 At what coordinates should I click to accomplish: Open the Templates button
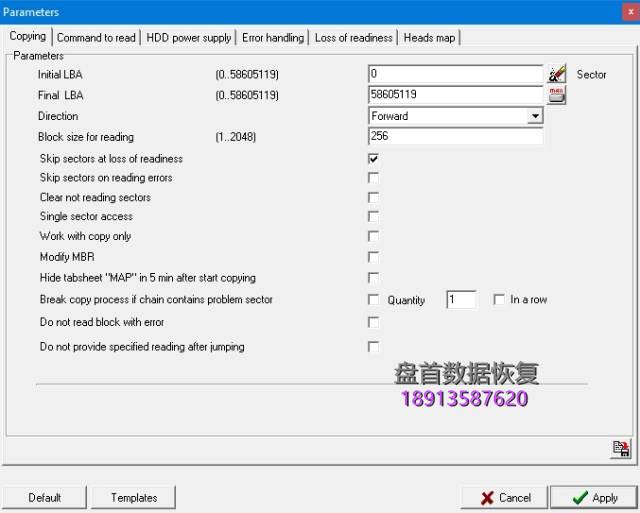tap(134, 497)
